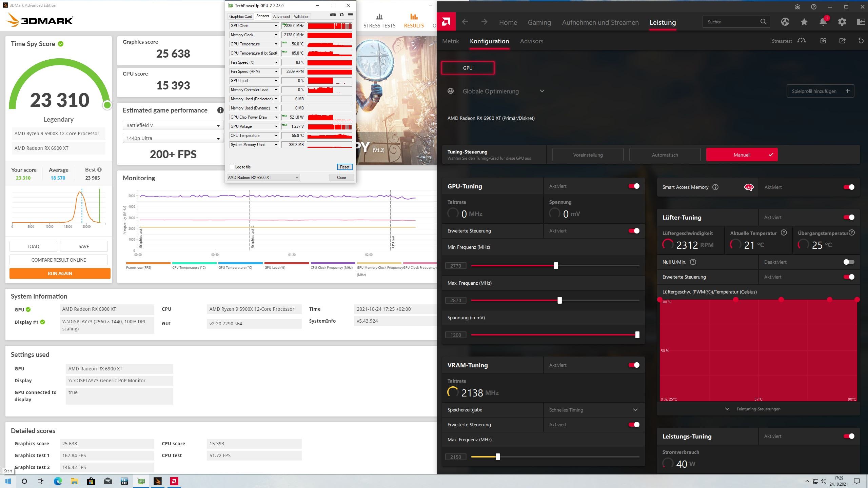Open the Battlefield V game dropdown
Image resolution: width=868 pixels, height=488 pixels.
pos(173,125)
